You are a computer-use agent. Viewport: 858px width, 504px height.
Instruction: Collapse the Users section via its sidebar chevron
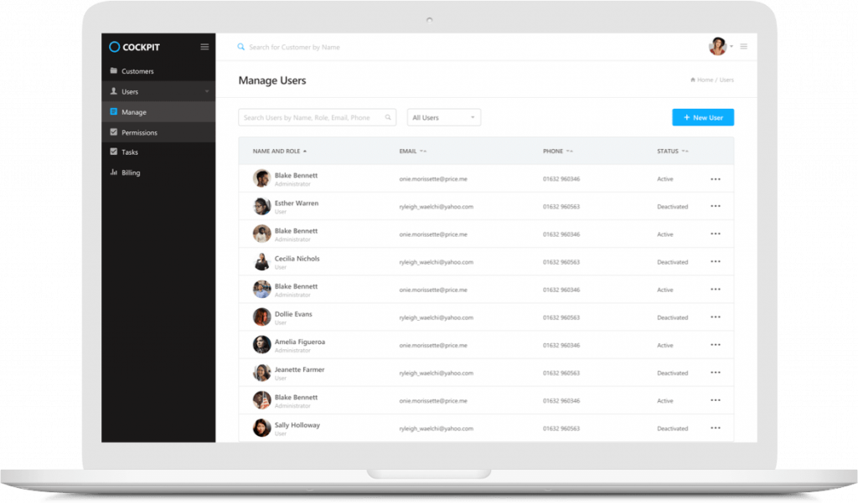tap(207, 91)
